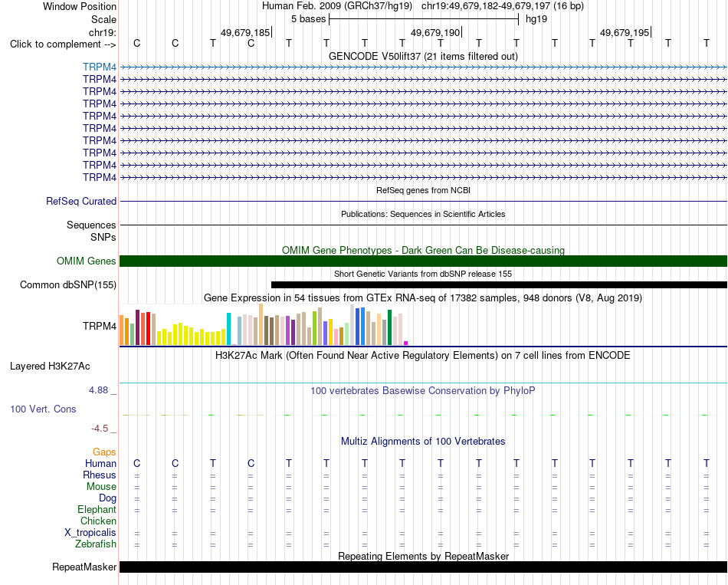The height and width of the screenshot is (585, 728).
Task: Click the 49,679,195 coordinate marker
Action: click(625, 32)
